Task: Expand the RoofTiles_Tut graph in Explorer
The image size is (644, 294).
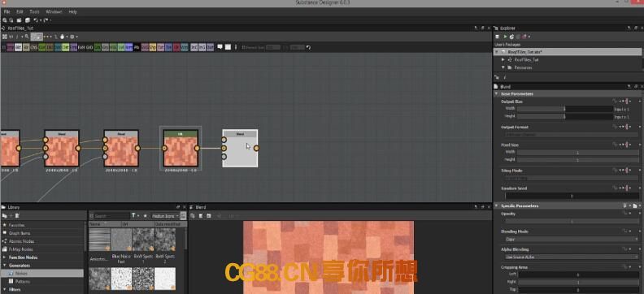Action: pos(503,60)
